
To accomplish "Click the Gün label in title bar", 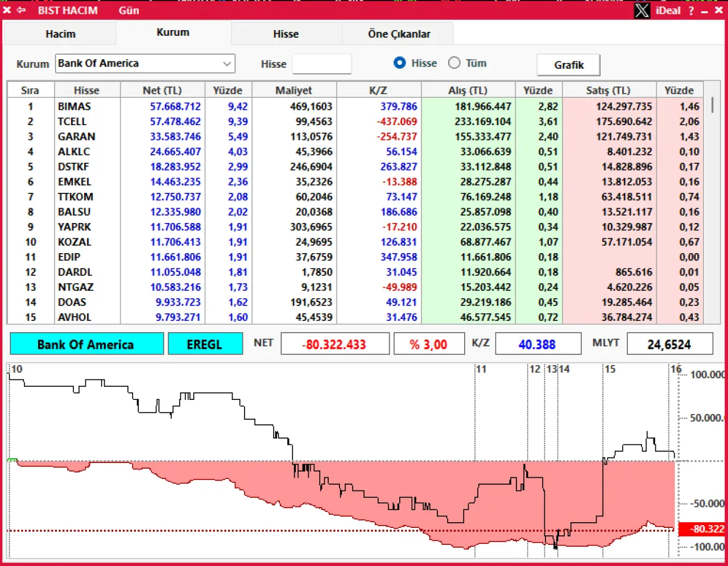I will 129,10.
